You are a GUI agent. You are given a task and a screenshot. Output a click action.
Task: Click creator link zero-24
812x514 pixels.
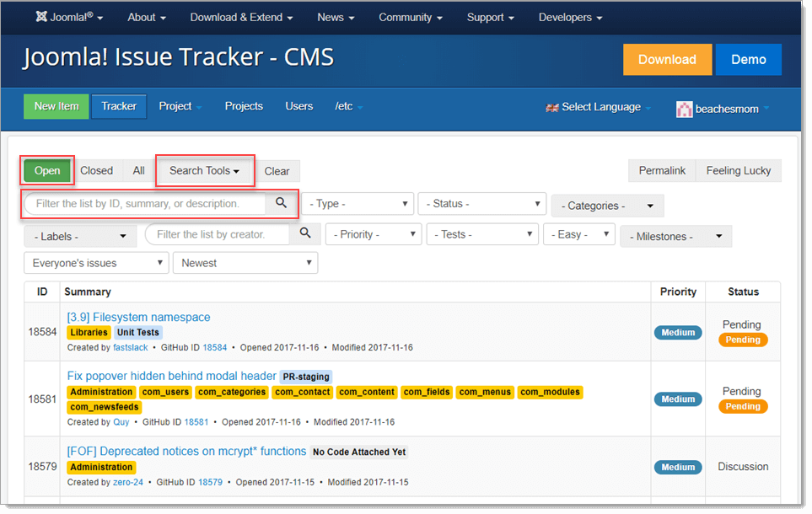(128, 482)
